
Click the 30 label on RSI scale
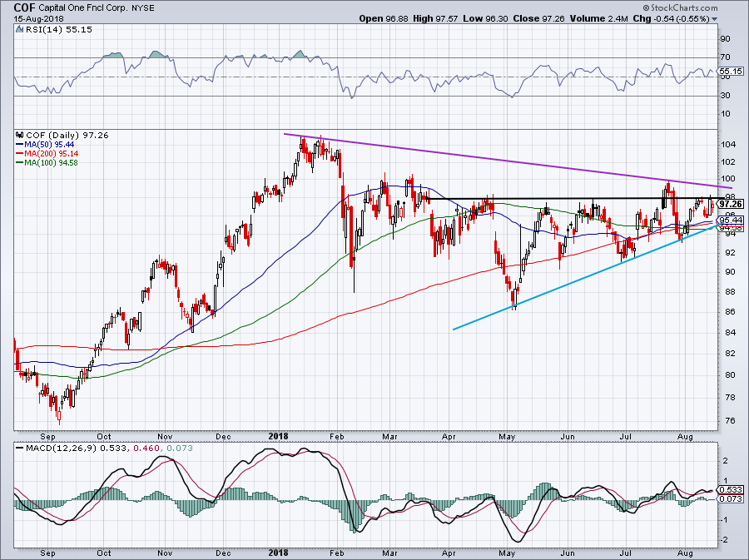(726, 96)
